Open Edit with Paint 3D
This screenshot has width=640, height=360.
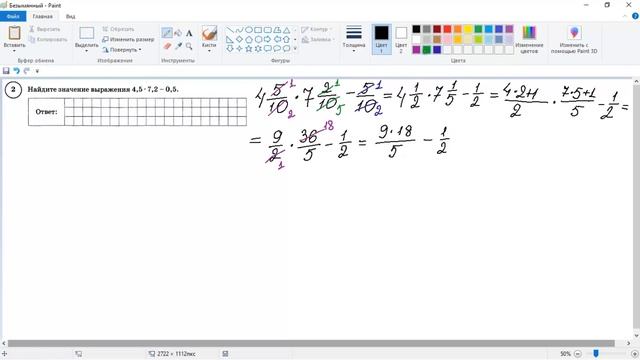tap(574, 40)
